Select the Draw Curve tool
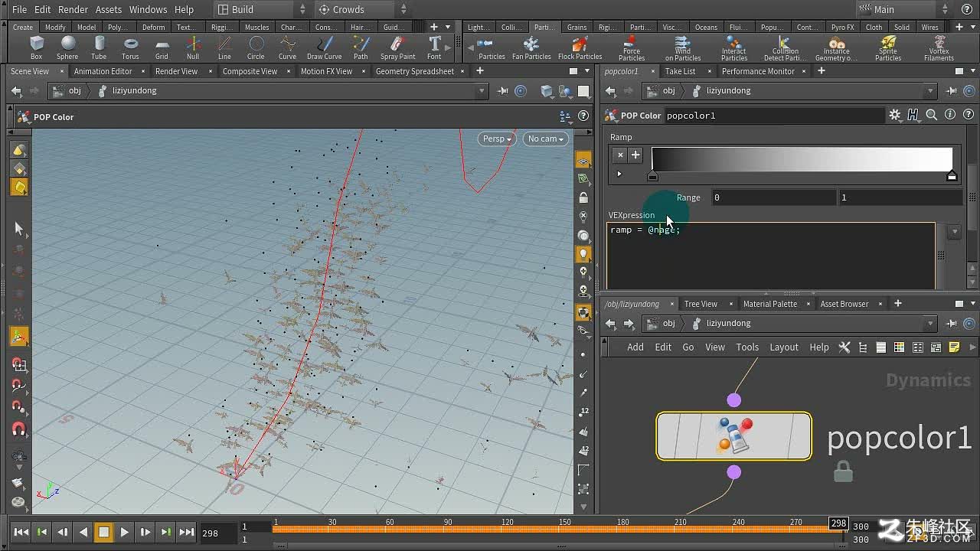This screenshot has height=551, width=980. click(325, 47)
